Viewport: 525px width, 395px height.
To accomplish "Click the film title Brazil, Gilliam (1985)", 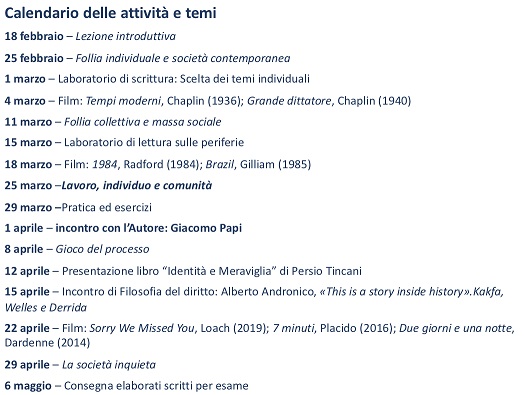I will (258, 164).
